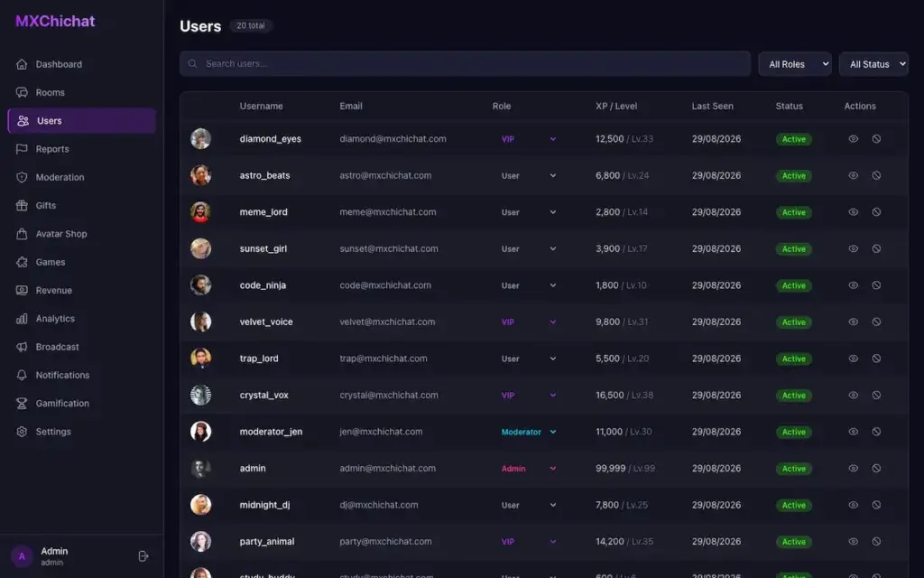
Task: Open the Dashboard page from sidebar
Action: pyautogui.click(x=81, y=64)
